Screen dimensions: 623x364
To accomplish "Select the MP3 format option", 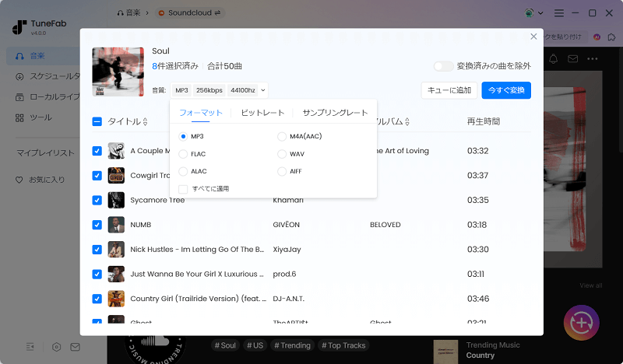I will click(183, 137).
